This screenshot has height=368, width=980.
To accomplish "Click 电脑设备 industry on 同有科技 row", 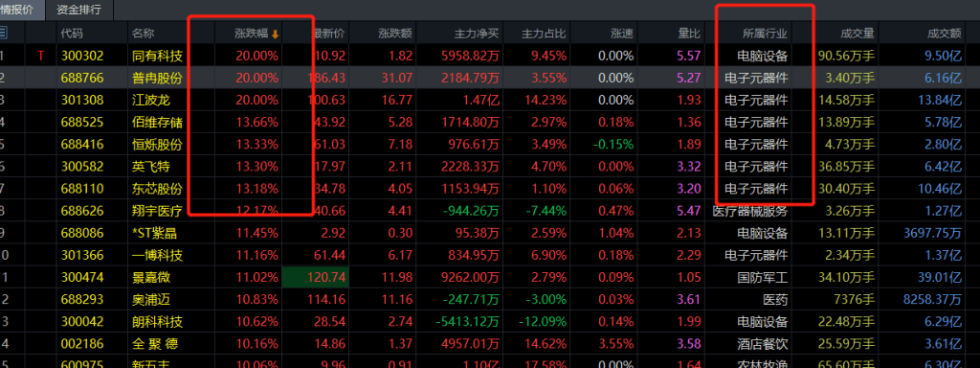I will click(x=763, y=57).
